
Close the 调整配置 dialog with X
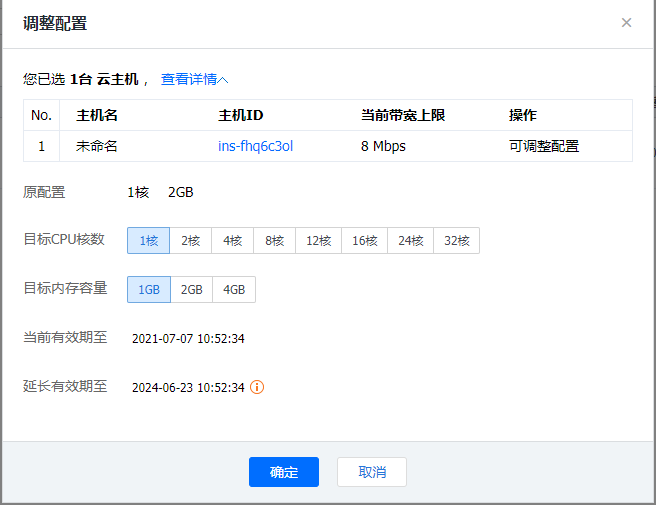(x=626, y=23)
